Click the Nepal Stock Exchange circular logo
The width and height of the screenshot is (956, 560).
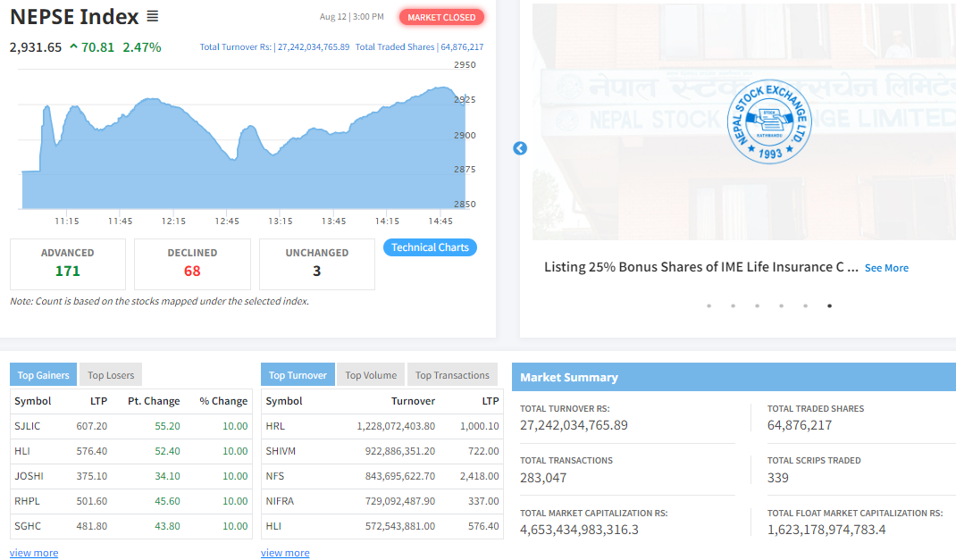pos(769,121)
